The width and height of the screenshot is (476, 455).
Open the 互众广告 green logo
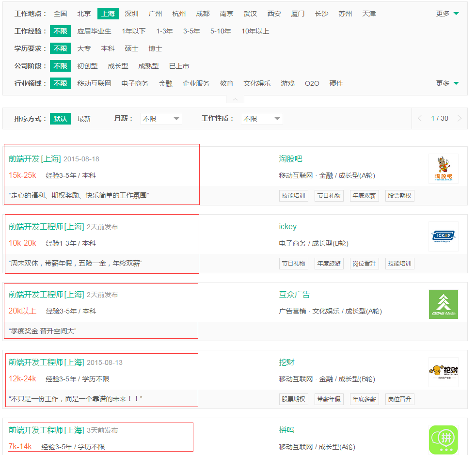[443, 304]
